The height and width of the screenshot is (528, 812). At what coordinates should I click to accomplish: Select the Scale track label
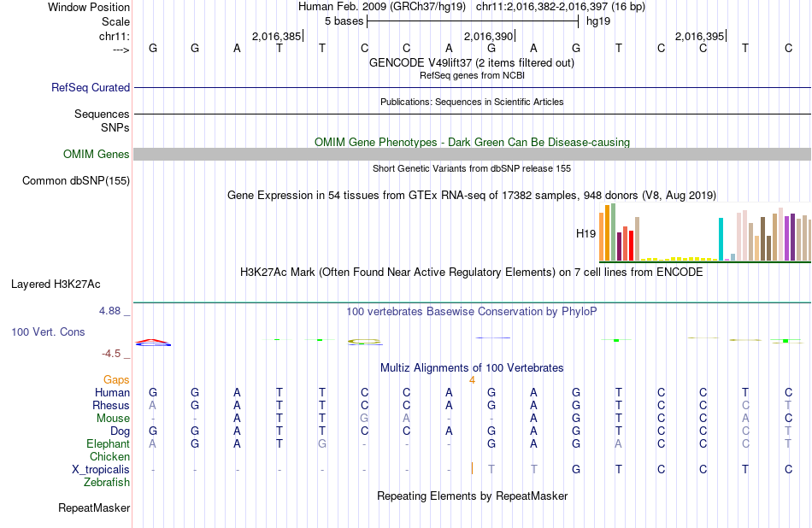point(115,21)
